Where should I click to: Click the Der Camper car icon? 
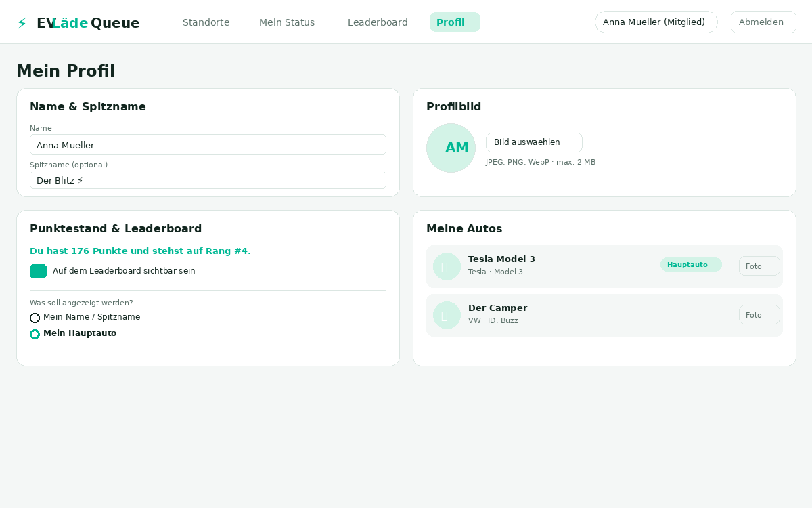[x=447, y=316]
